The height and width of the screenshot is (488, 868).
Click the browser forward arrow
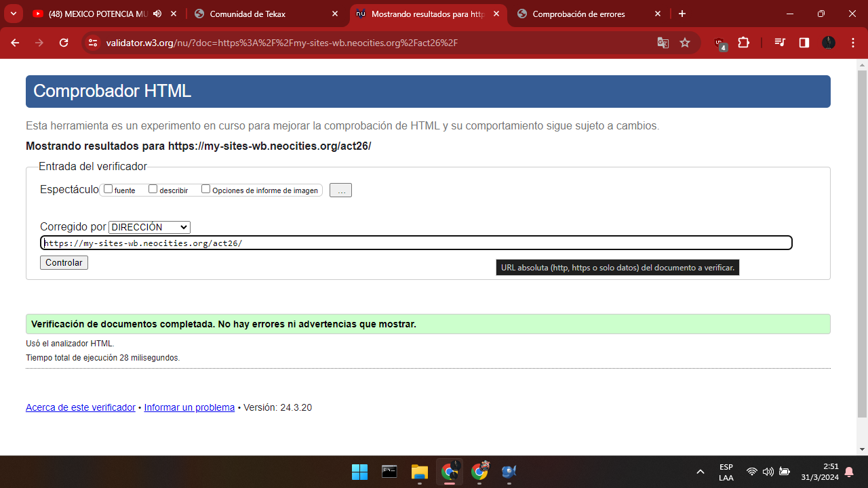point(39,43)
